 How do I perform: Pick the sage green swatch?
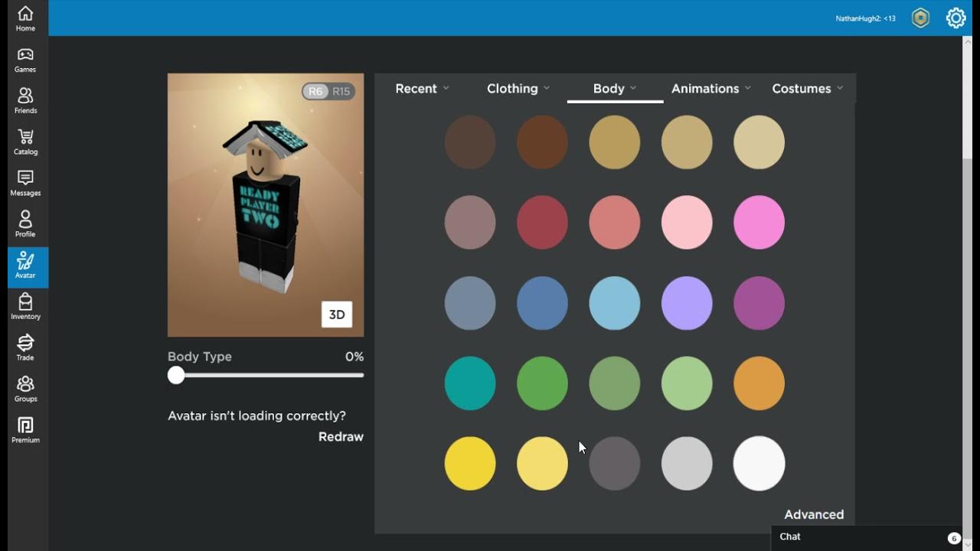coord(615,383)
